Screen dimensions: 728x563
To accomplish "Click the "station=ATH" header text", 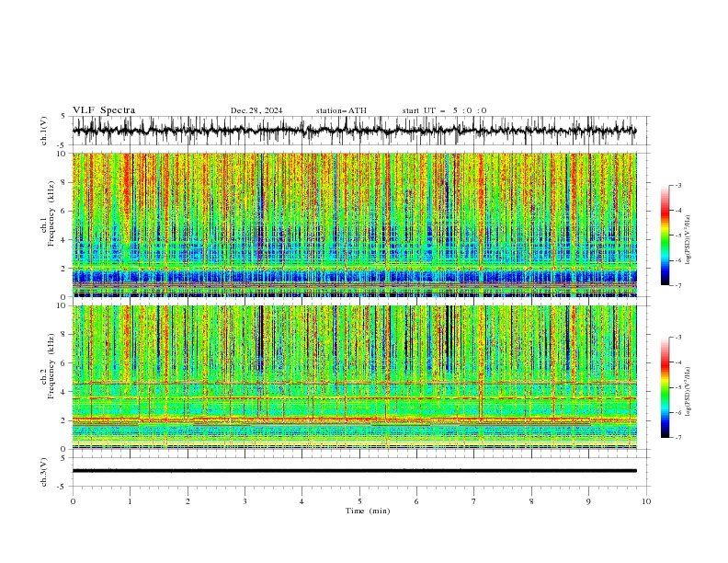I will [341, 110].
